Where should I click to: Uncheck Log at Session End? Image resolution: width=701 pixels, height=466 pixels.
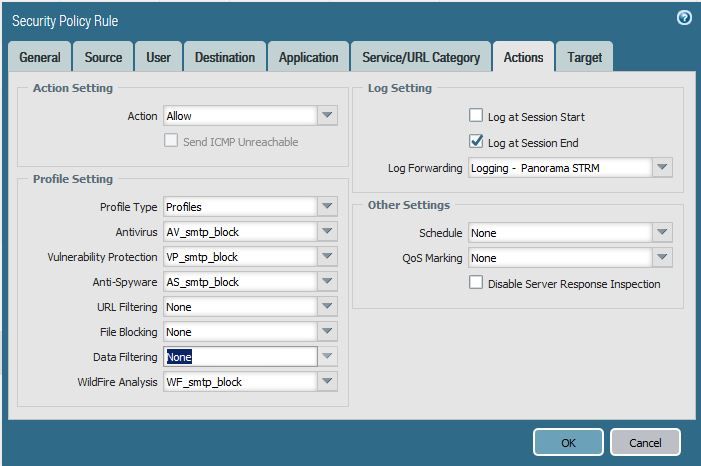477,142
